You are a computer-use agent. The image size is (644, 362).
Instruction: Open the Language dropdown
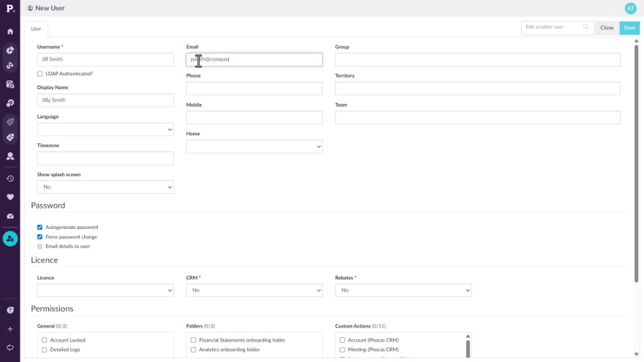[x=105, y=129]
